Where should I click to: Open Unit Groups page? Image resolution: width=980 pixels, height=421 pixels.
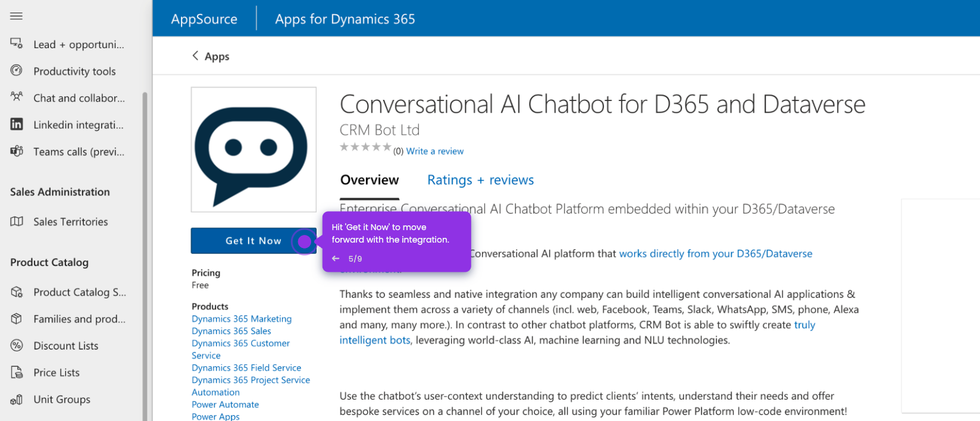62,399
